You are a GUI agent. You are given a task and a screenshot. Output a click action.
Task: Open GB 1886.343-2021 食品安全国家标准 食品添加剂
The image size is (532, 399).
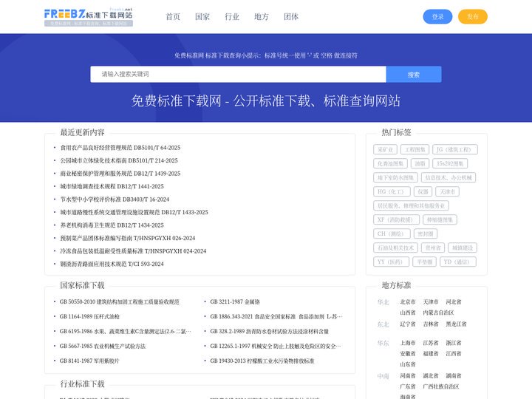tap(276, 316)
